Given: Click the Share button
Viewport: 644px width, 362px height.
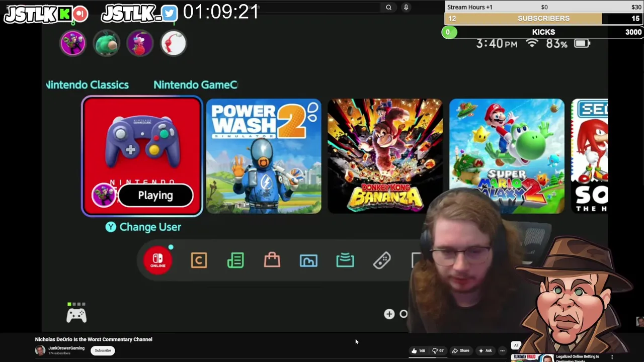Looking at the screenshot, I should (460, 350).
